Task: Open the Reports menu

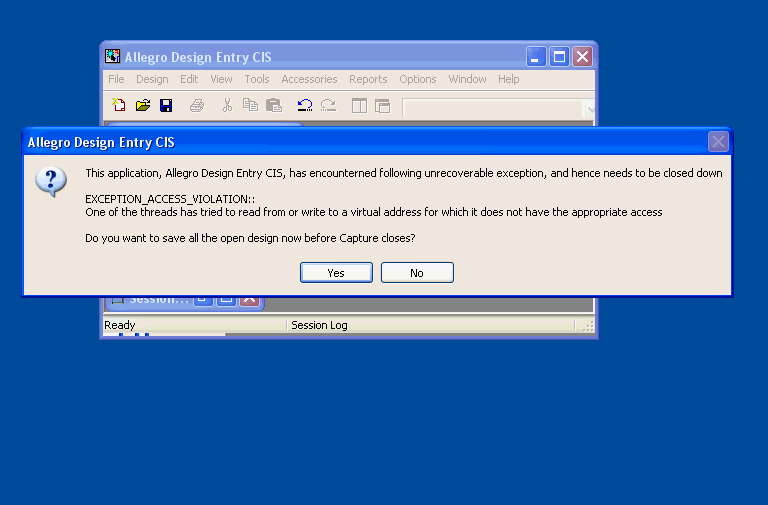Action: tap(368, 79)
